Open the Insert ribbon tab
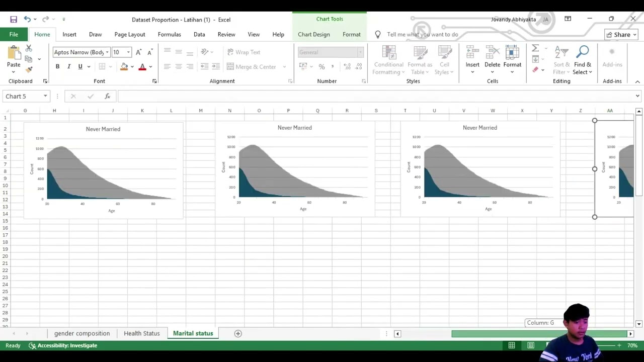 (x=69, y=34)
